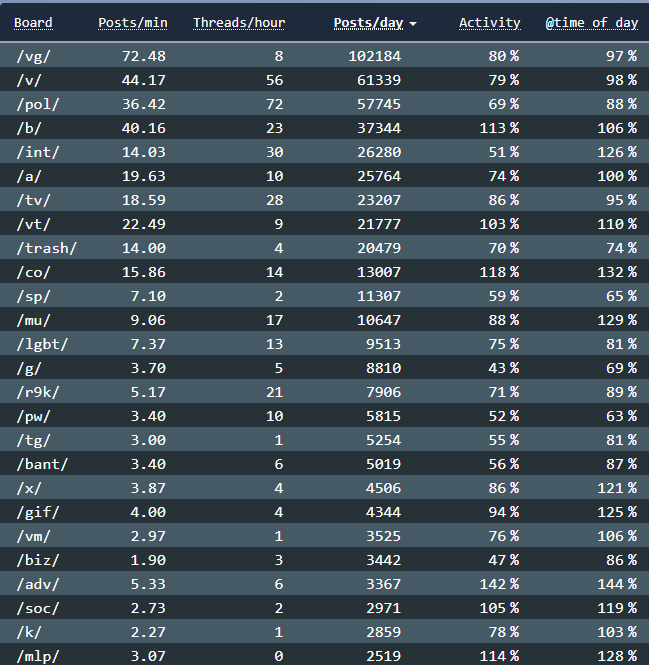The width and height of the screenshot is (649, 665).
Task: Click the 40.16 posts/min value
Action: [x=144, y=128]
